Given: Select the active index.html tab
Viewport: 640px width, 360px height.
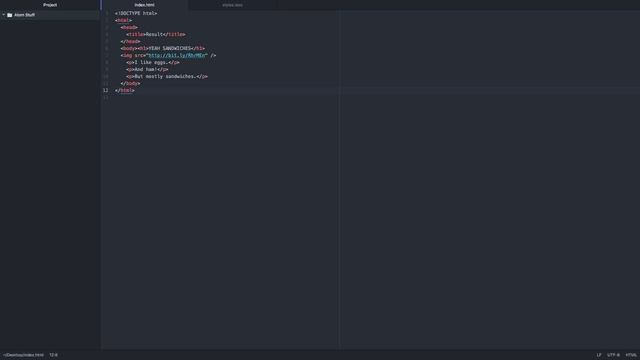Looking at the screenshot, I should [x=144, y=5].
